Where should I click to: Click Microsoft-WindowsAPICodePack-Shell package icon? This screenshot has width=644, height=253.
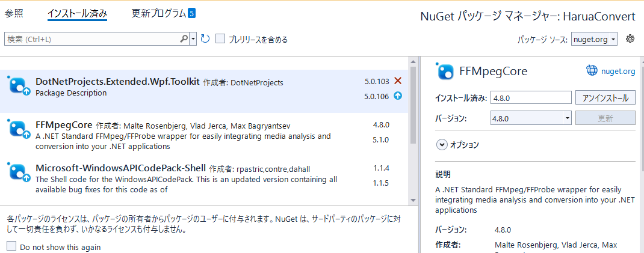click(19, 174)
